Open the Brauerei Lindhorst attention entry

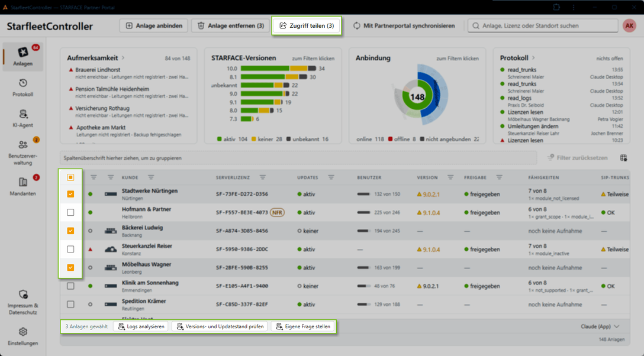click(128, 73)
